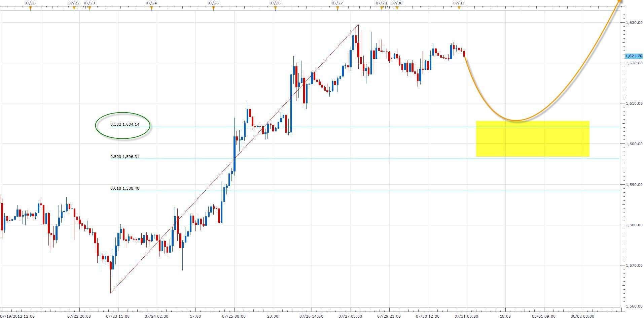644x320 pixels.
Task: Click the 1,560.00 price axis label
Action: pyautogui.click(x=634, y=306)
